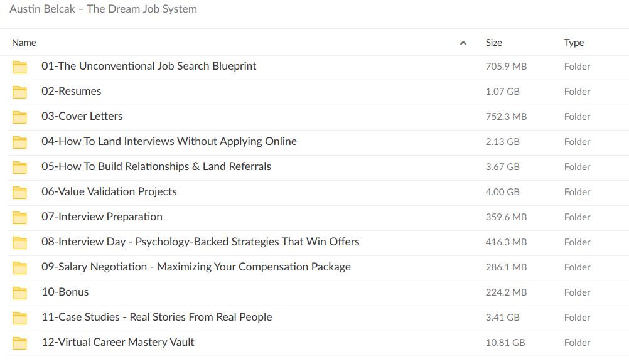Screen dimensions: 629x364
Task: Click the folder icon next to 09-Salary Negotiation
Action: pyautogui.click(x=19, y=267)
